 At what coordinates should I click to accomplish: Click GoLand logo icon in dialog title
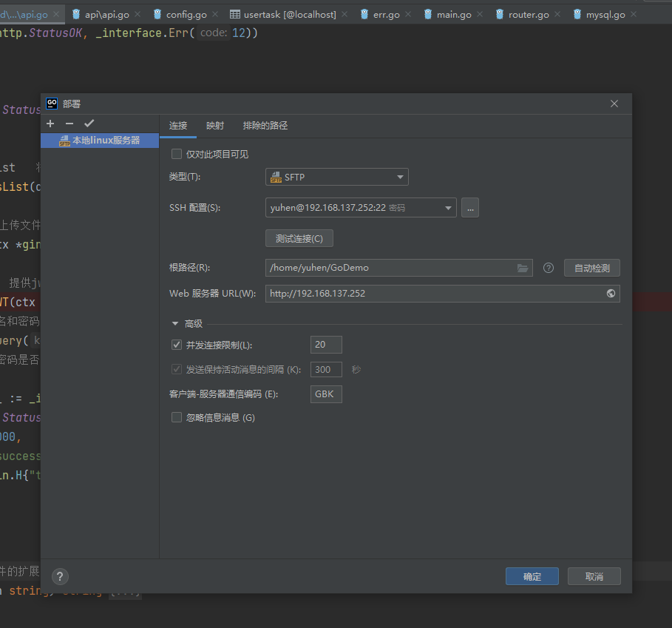[x=52, y=104]
